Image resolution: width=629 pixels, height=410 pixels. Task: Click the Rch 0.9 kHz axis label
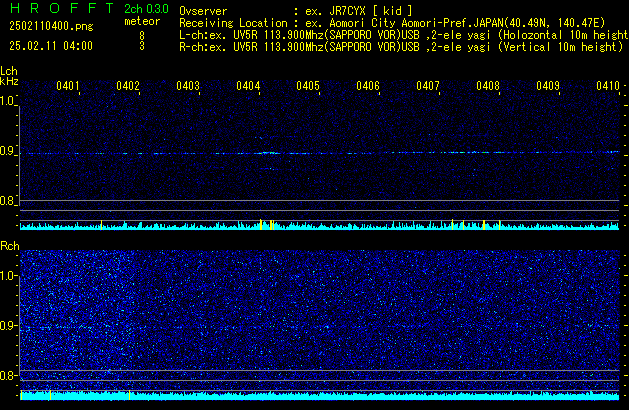(x=7, y=326)
